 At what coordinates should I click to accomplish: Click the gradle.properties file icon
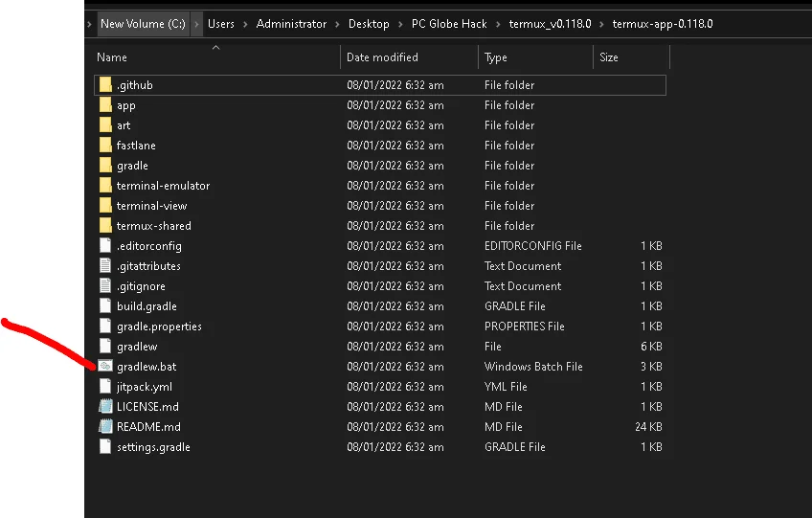pyautogui.click(x=105, y=327)
